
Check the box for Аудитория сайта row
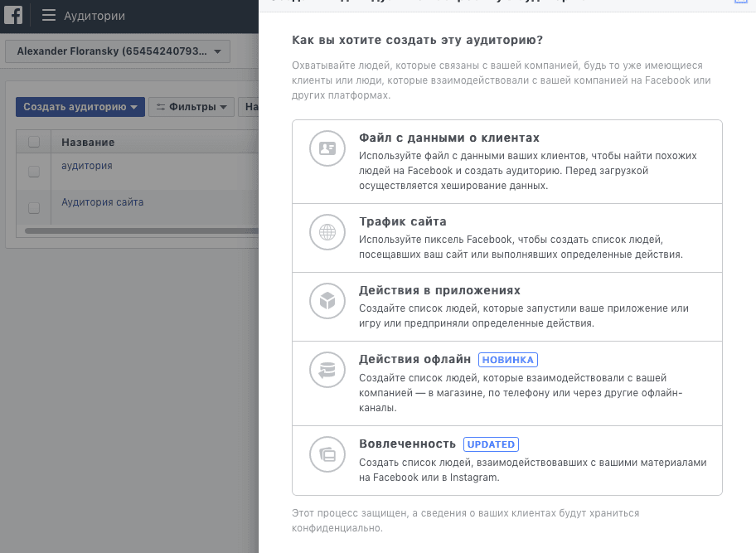point(34,208)
